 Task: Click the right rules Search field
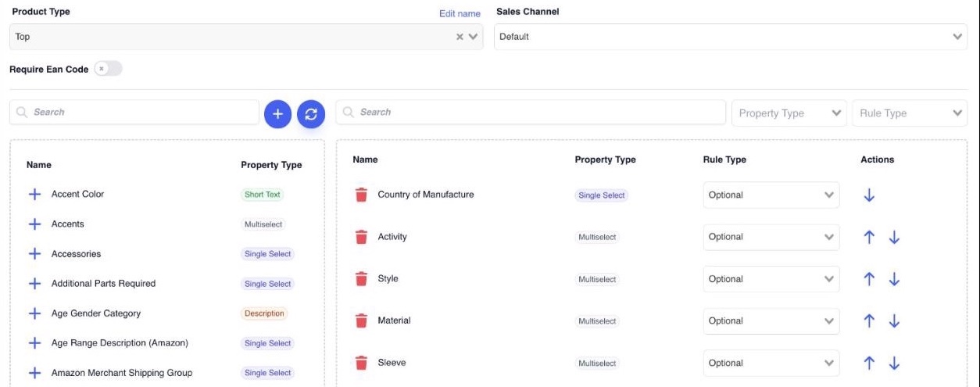click(x=531, y=113)
